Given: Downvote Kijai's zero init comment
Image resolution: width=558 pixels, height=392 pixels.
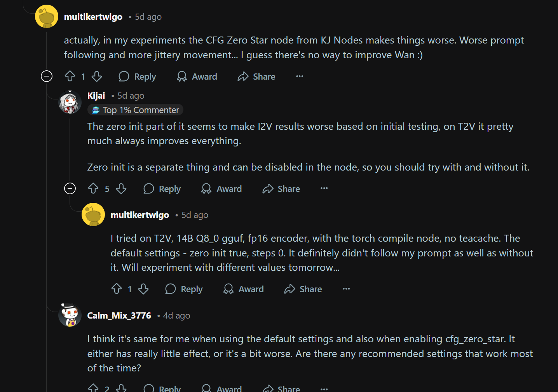Looking at the screenshot, I should click(121, 188).
